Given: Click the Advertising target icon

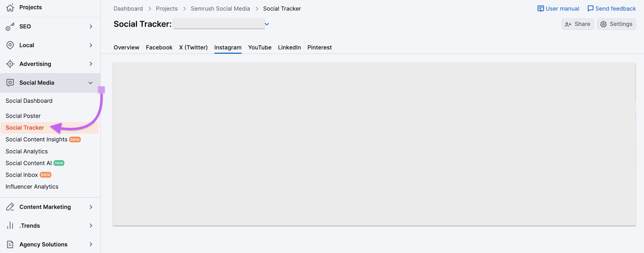Looking at the screenshot, I should point(10,64).
